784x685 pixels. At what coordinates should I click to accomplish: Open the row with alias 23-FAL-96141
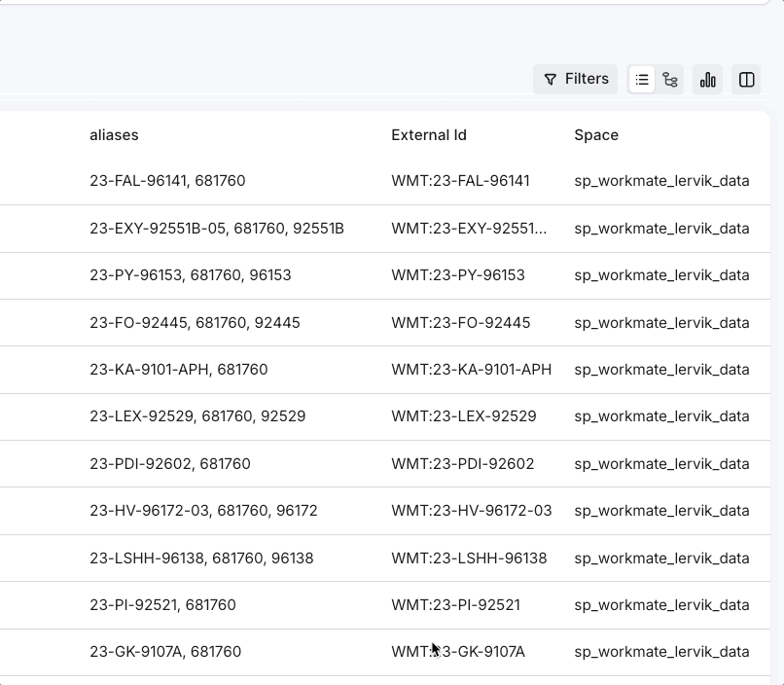(x=167, y=181)
